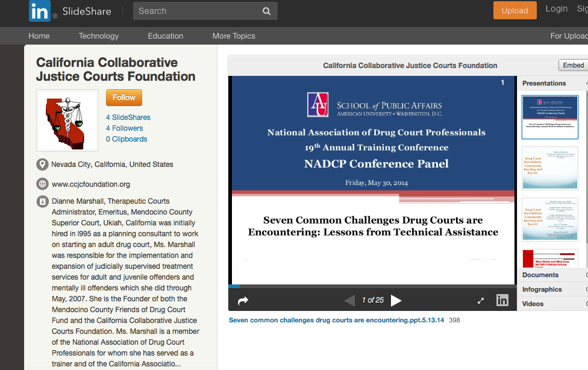
Task: Go to previous slide arrow
Action: pos(349,300)
